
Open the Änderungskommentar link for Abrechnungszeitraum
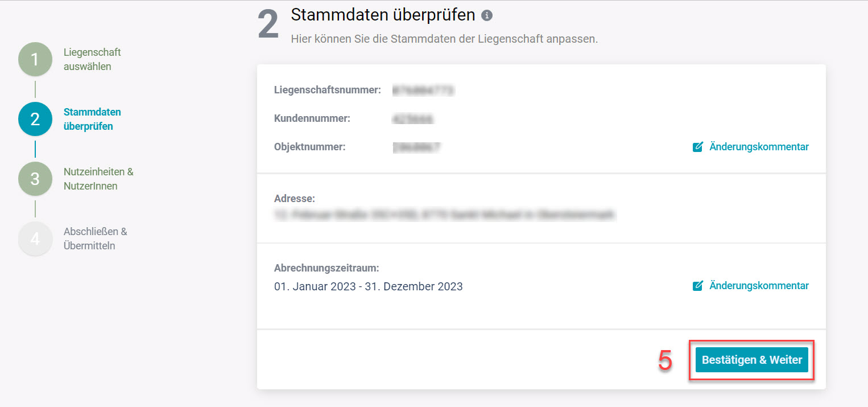[759, 286]
